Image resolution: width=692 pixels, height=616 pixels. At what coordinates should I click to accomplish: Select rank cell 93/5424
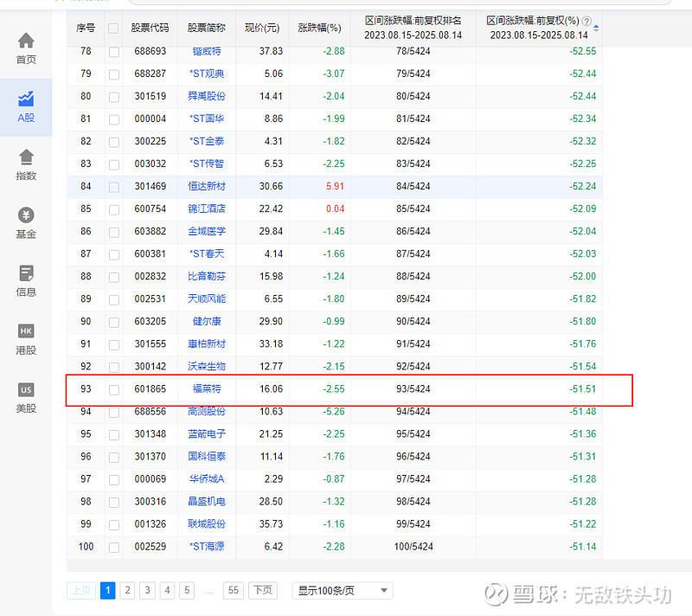pos(413,388)
